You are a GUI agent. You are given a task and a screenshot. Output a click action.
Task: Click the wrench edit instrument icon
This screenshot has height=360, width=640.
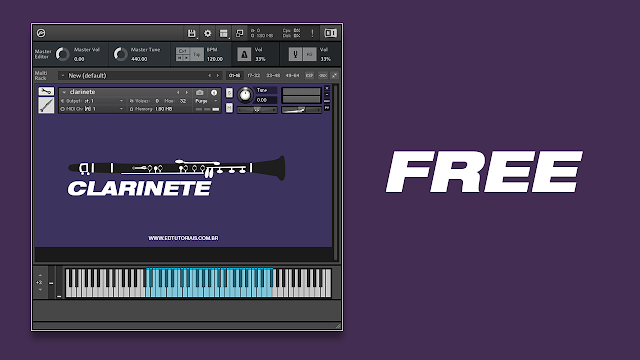click(46, 91)
